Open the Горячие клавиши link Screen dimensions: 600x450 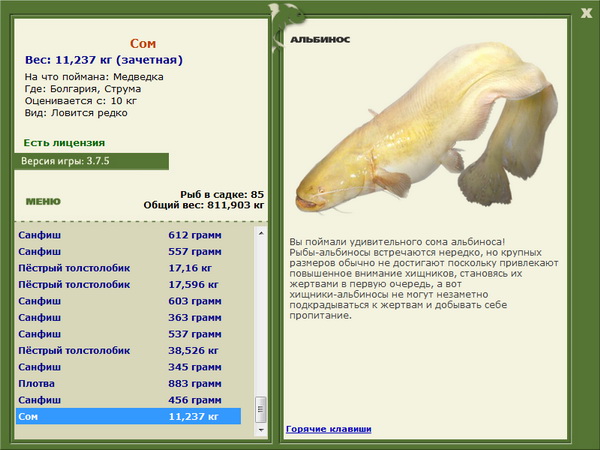(x=329, y=429)
